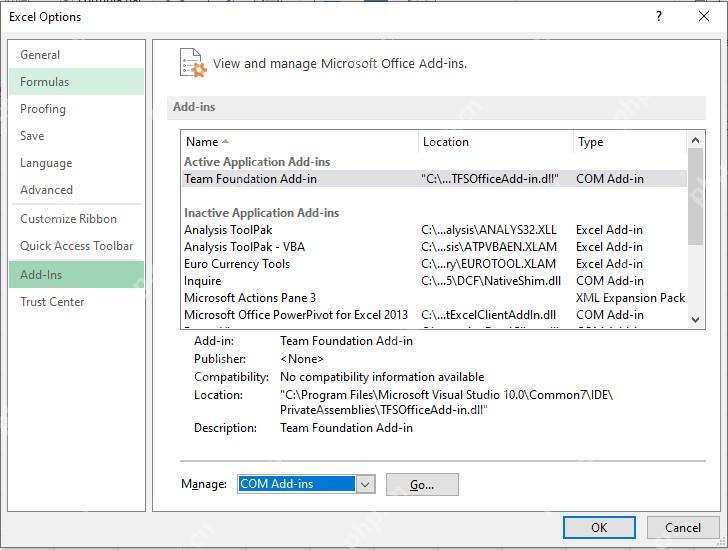This screenshot has height=550, width=728.
Task: Click the add-ins list scrollbar thumb
Action: (x=695, y=196)
